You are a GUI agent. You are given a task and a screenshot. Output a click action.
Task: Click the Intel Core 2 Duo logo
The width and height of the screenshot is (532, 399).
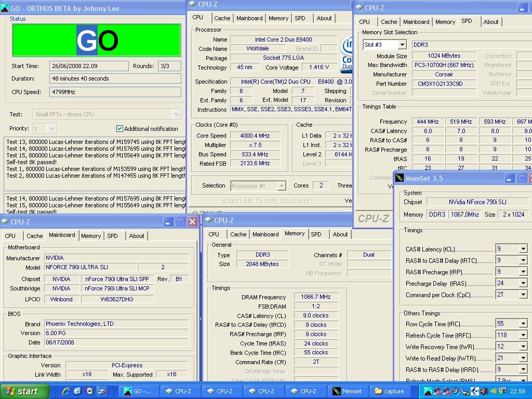point(346,54)
